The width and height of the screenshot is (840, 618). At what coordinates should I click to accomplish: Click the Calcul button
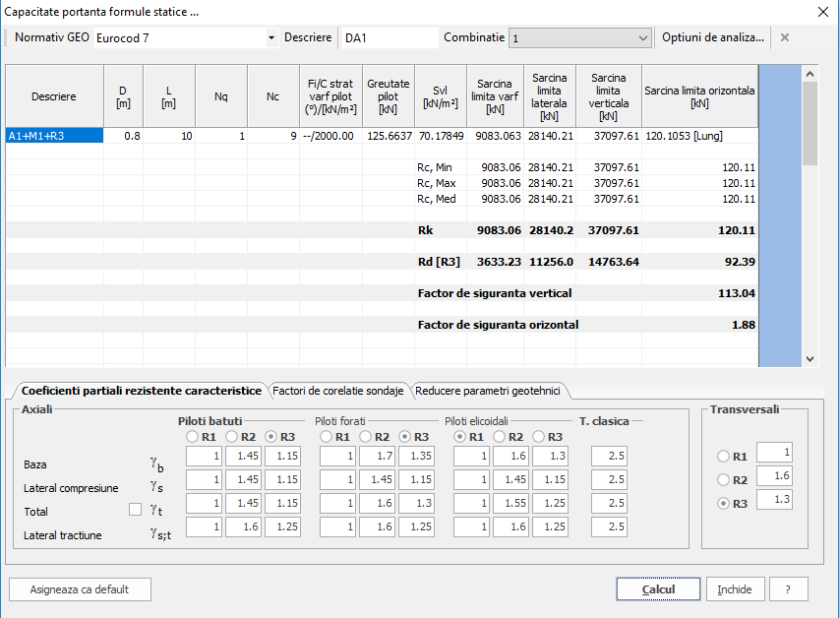pos(658,589)
